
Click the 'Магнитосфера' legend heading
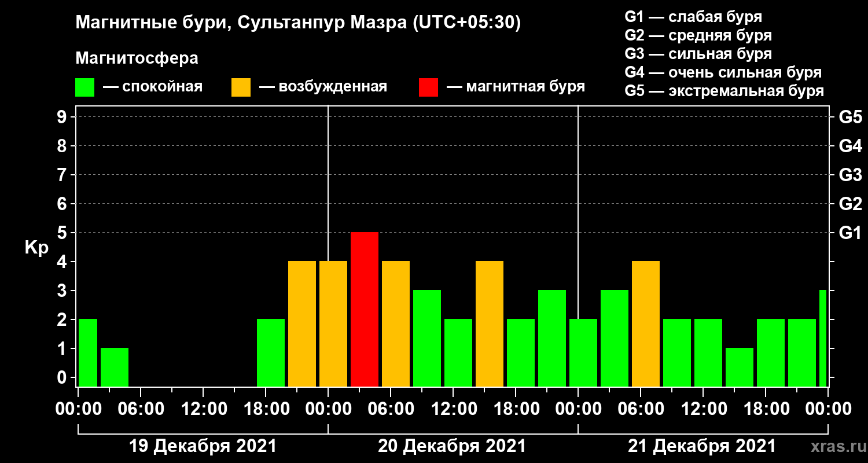point(137,58)
